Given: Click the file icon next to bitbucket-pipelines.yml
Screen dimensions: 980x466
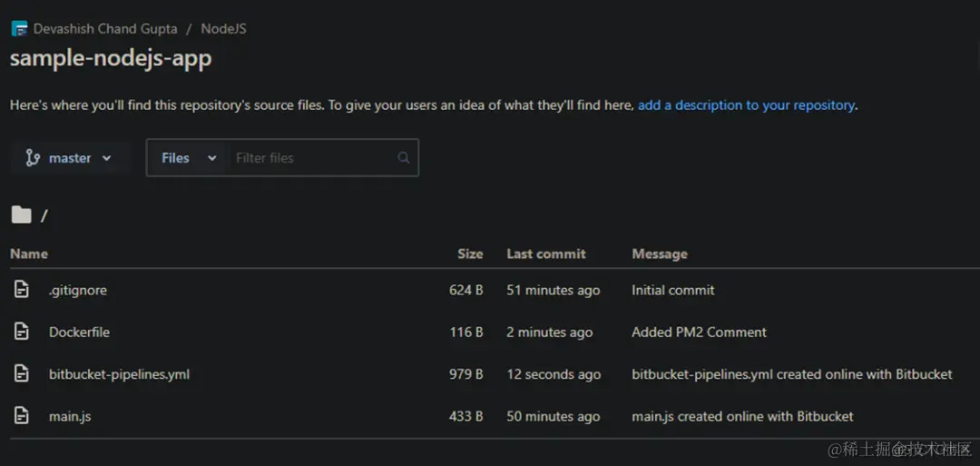Looking at the screenshot, I should click(22, 373).
